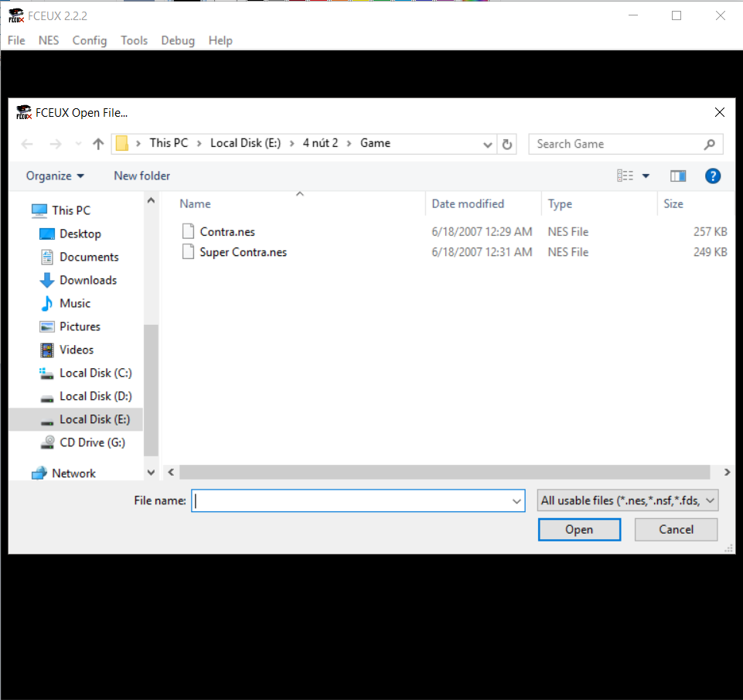Open the Organize dropdown menu
Screen dimensions: 743x700
(55, 176)
